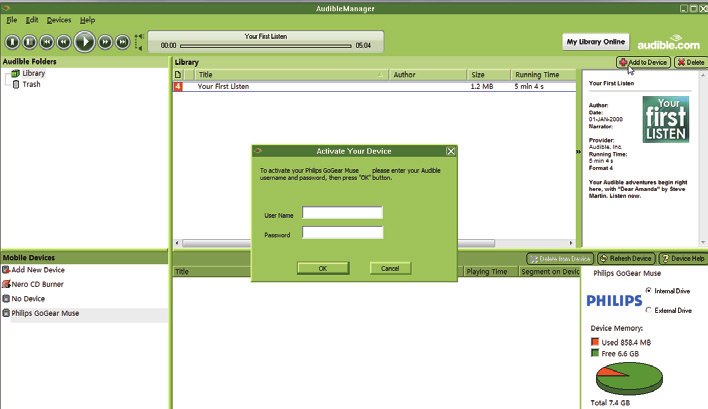The width and height of the screenshot is (708, 409).
Task: Click the pause button in the player
Action: (29, 42)
